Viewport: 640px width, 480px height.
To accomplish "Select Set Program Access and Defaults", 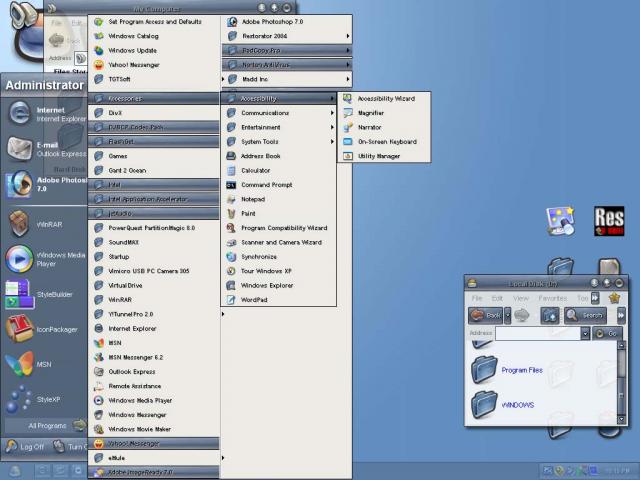I will click(154, 22).
